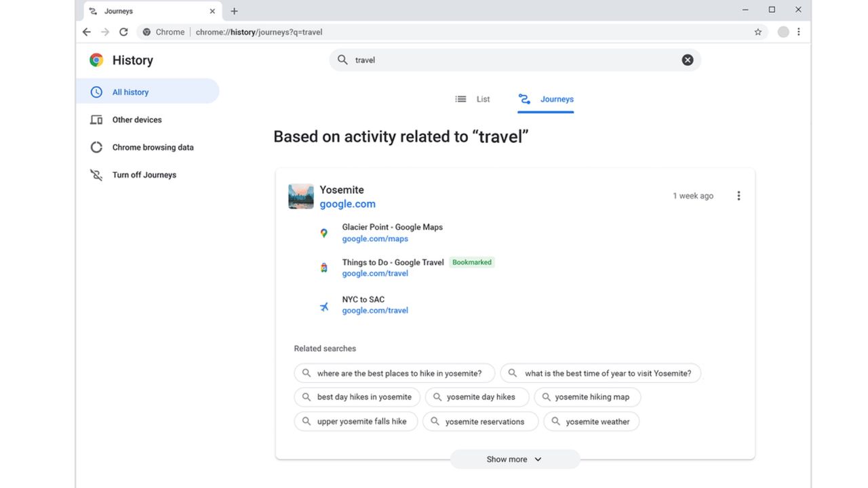Switch to the Journeys tab
Screen dimensions: 868x488
tap(546, 99)
